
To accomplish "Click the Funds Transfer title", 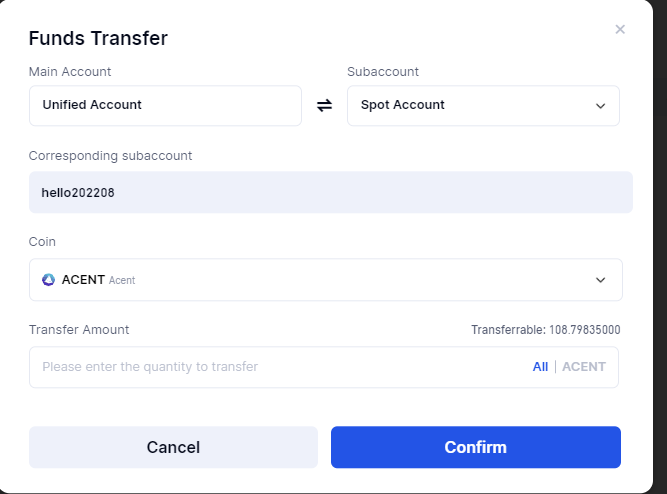I will pyautogui.click(x=98, y=39).
